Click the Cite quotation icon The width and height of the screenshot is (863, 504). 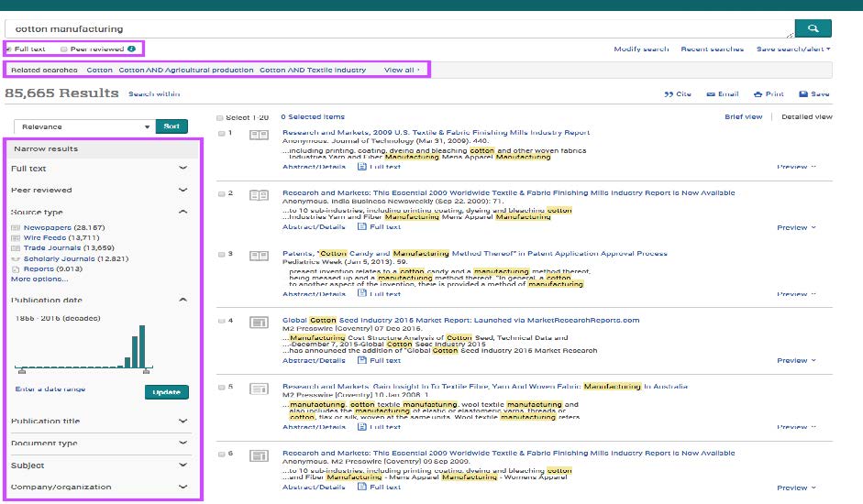click(669, 94)
